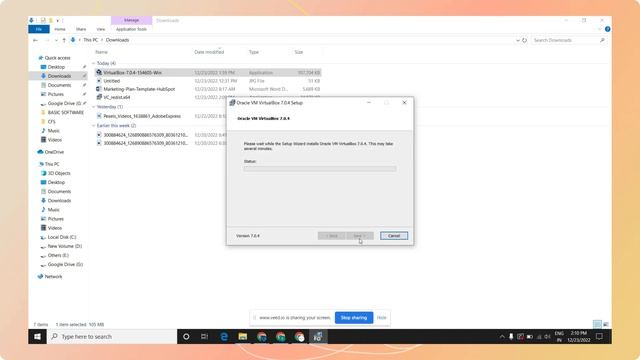Screen dimensions: 640x360
Task: Sort files by the Date modified column
Action: [x=209, y=52]
